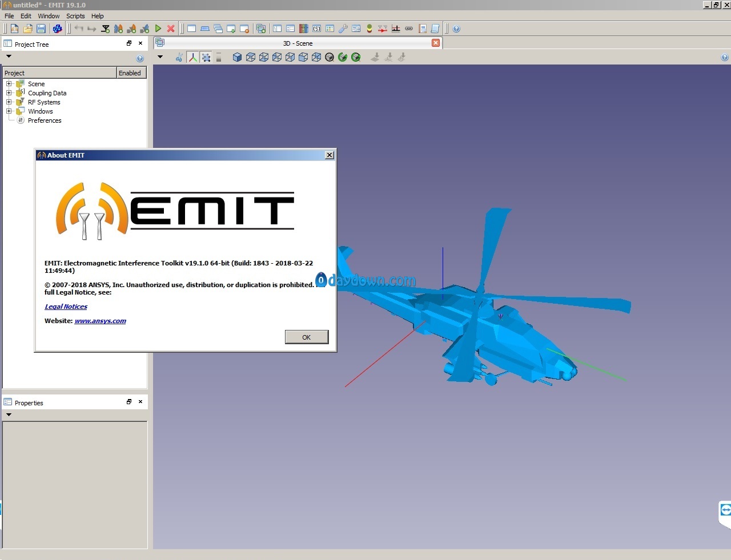This screenshot has height=560, width=731.
Task: Close the 3D Scene tab with red X
Action: (x=436, y=43)
